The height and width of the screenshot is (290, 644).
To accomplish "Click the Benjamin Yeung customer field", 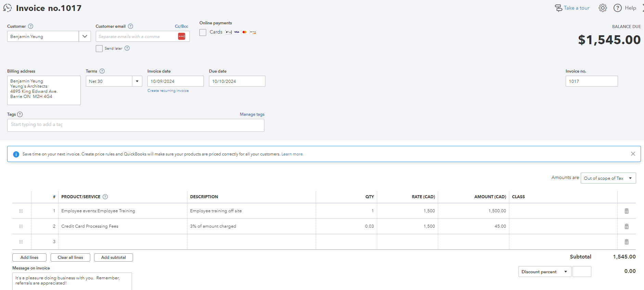I will tap(43, 36).
